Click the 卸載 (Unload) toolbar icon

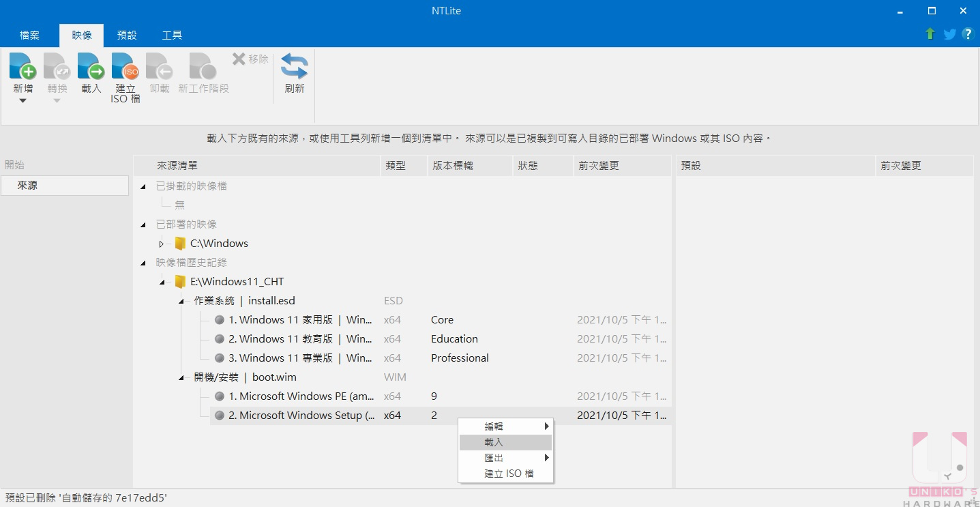[x=159, y=66]
